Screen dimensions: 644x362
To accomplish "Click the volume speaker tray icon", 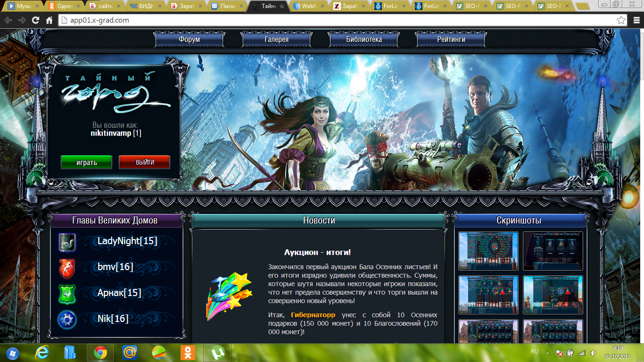I will [x=592, y=353].
